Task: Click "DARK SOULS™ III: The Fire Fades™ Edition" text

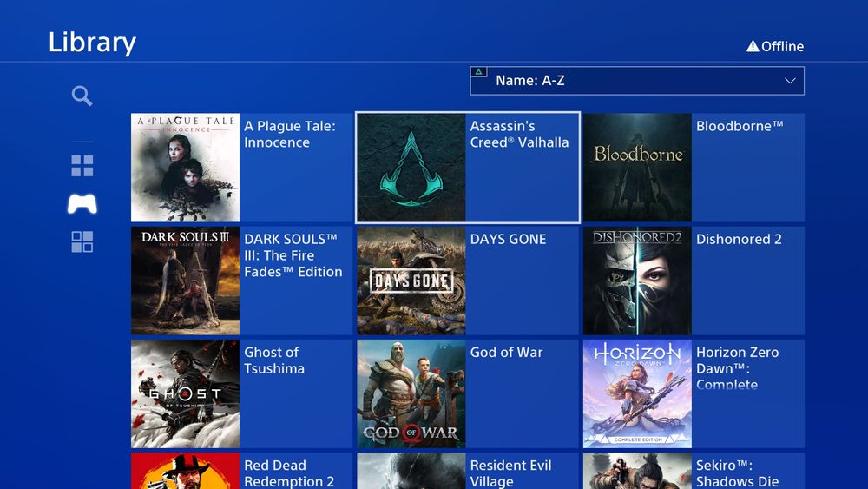Action: point(293,255)
